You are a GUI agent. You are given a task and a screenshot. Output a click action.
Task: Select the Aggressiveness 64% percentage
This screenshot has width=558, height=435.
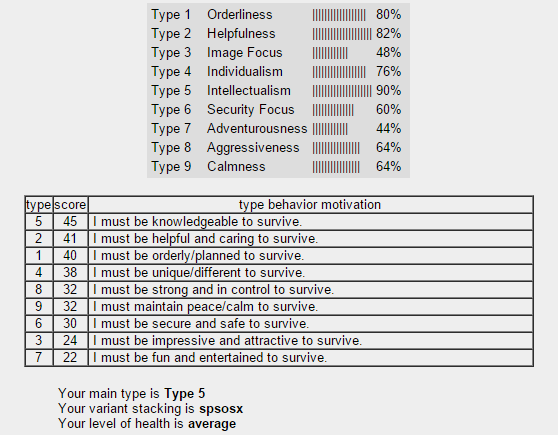click(388, 148)
